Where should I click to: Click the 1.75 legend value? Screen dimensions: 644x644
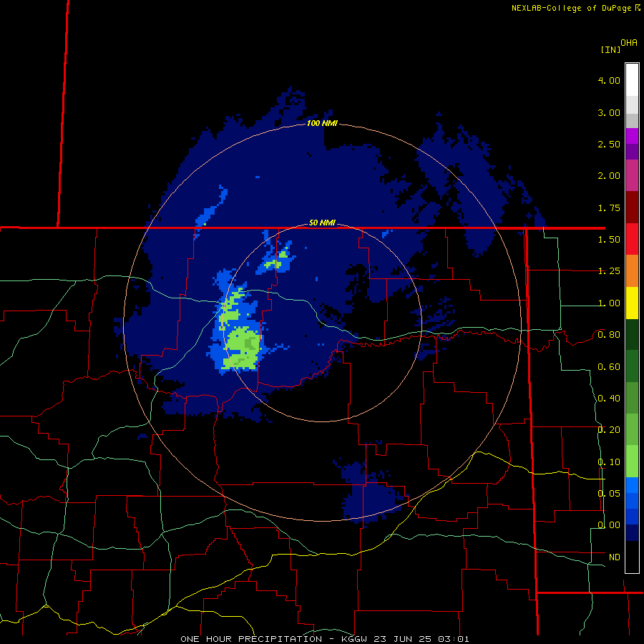point(609,208)
